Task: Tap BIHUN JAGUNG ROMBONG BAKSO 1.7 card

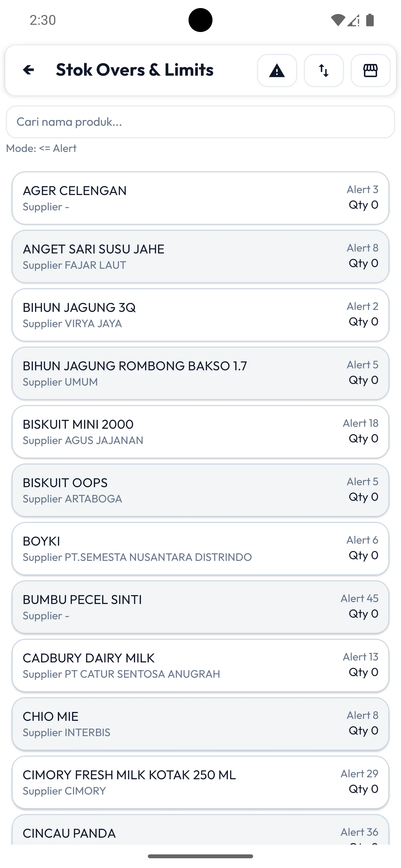Action: (x=200, y=373)
